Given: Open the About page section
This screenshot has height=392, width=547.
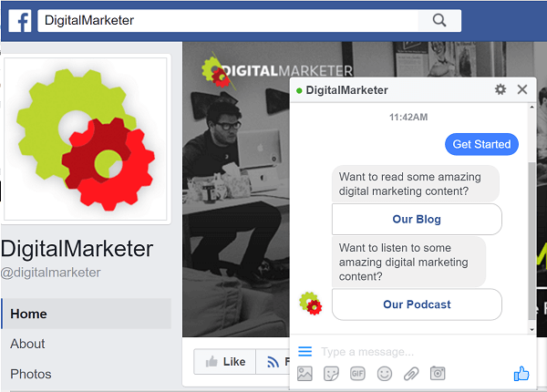Looking at the screenshot, I should (27, 344).
